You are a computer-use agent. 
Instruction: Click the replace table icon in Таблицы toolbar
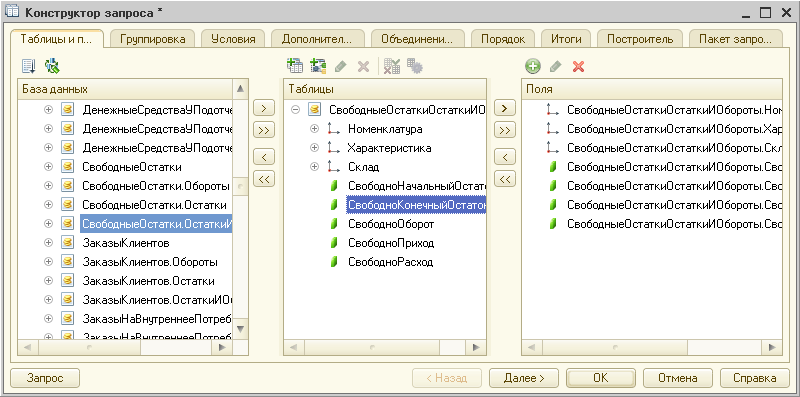[392, 66]
